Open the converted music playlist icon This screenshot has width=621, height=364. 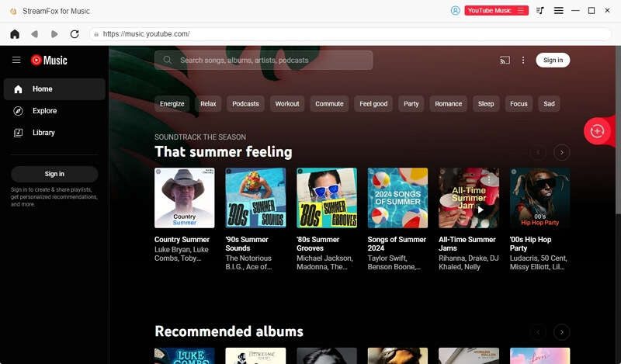[539, 11]
